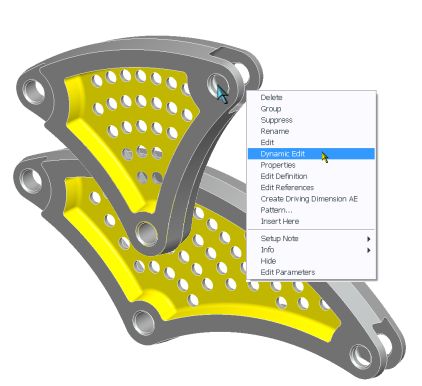Choose Insert Here in the menu
The height and width of the screenshot is (386, 422).
pos(280,221)
